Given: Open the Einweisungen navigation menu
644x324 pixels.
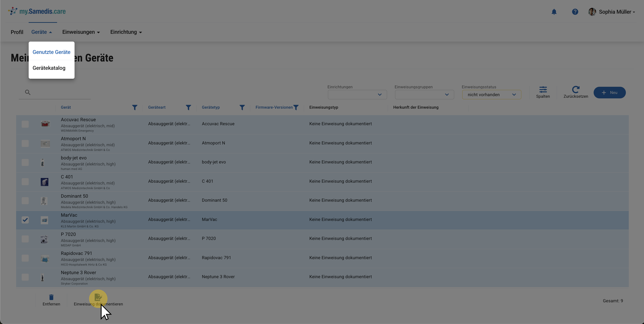Looking at the screenshot, I should point(81,32).
